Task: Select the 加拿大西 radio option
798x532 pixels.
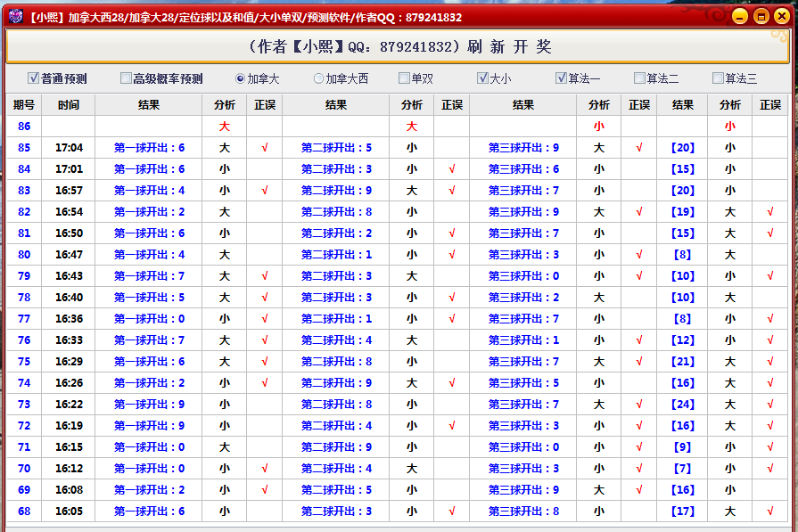Action: 319,78
